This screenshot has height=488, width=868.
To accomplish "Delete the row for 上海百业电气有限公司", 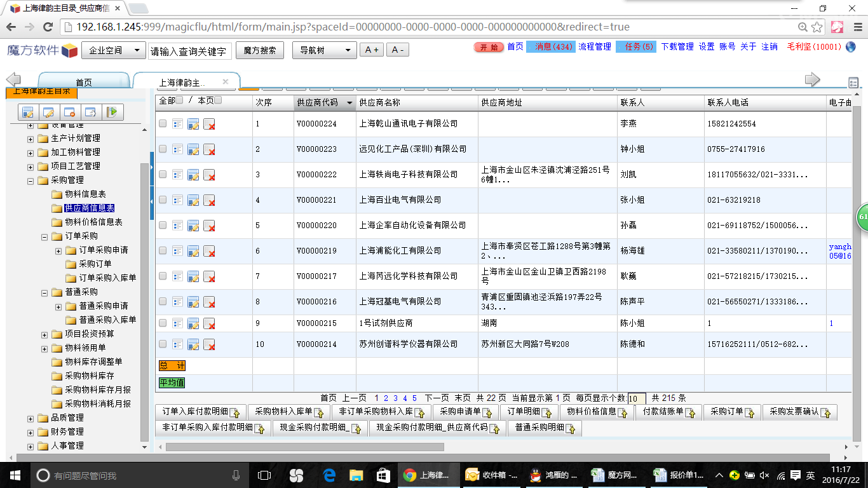I will pos(209,200).
